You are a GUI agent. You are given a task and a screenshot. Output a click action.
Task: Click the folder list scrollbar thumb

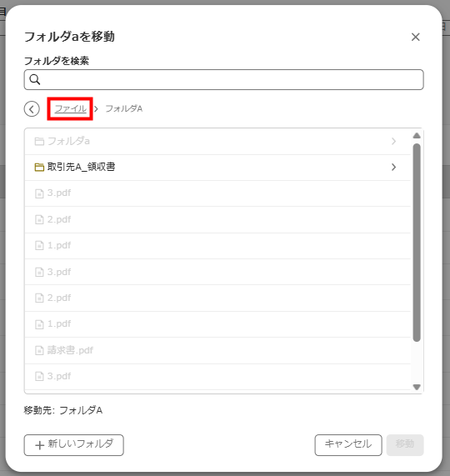pyautogui.click(x=417, y=243)
